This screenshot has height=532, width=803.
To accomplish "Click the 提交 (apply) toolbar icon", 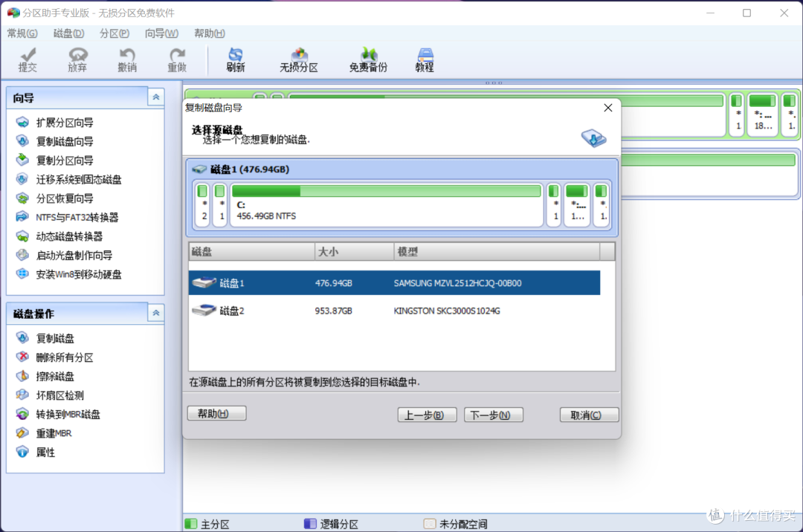I will coord(28,59).
